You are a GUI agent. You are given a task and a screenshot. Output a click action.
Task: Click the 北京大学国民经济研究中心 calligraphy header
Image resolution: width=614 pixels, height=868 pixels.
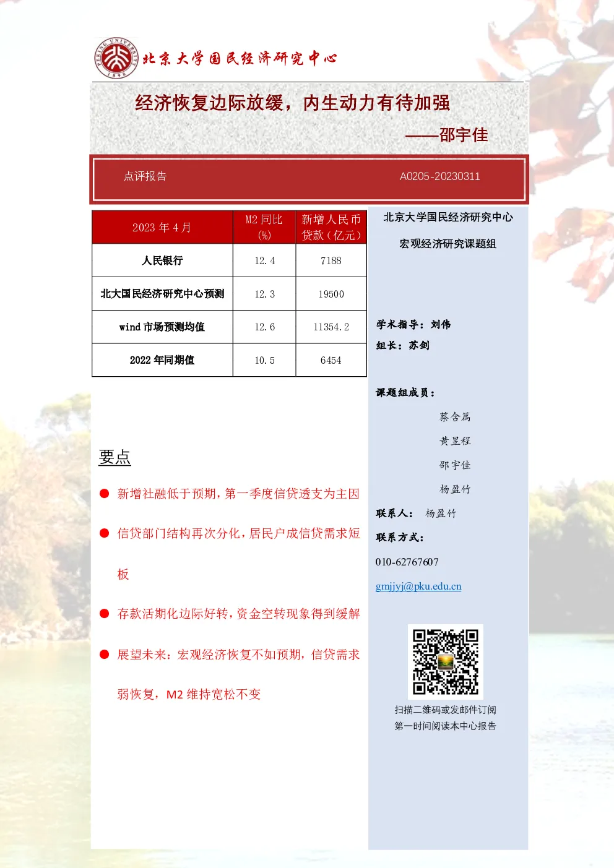(x=240, y=58)
